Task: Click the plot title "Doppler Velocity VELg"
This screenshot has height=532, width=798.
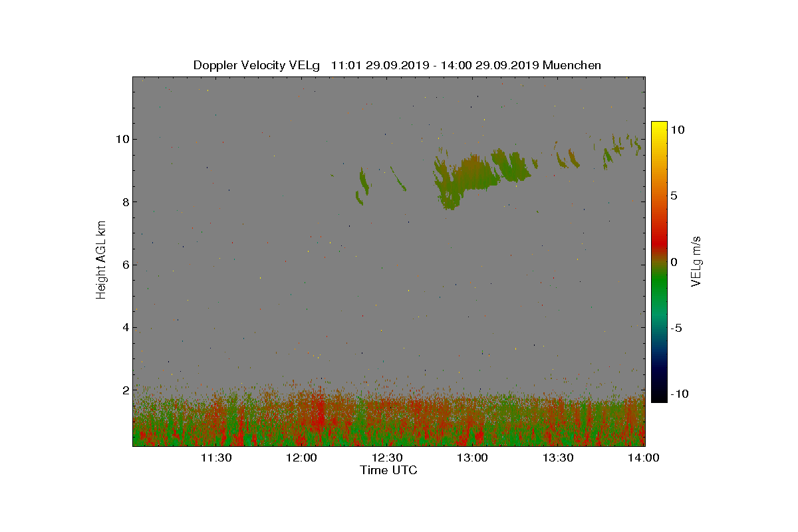Action: coord(256,65)
